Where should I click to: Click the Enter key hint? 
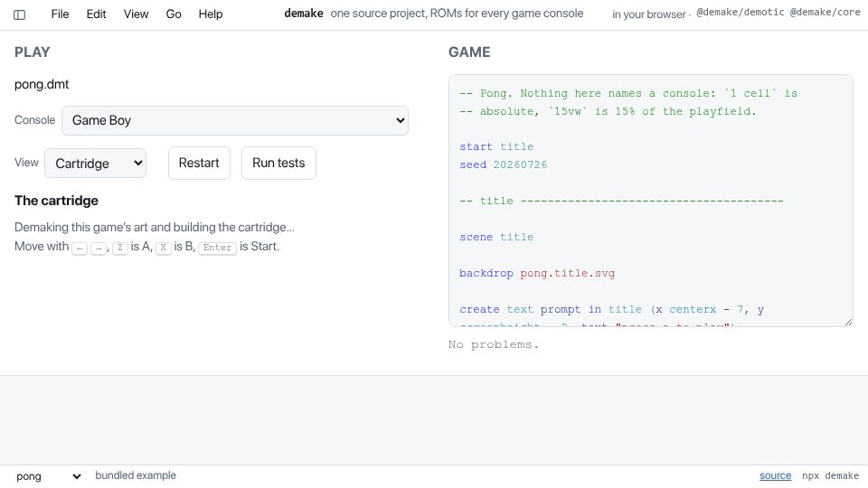click(217, 248)
